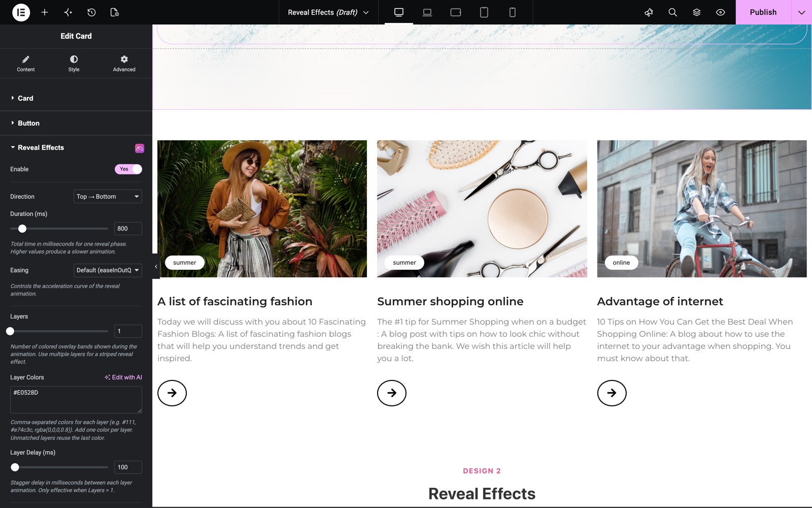Click the Layer Delay slider handle
This screenshot has width=812, height=508.
point(15,467)
